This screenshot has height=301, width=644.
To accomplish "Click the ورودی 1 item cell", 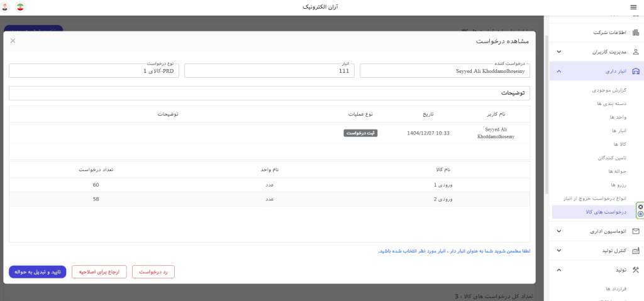I will [443, 185].
